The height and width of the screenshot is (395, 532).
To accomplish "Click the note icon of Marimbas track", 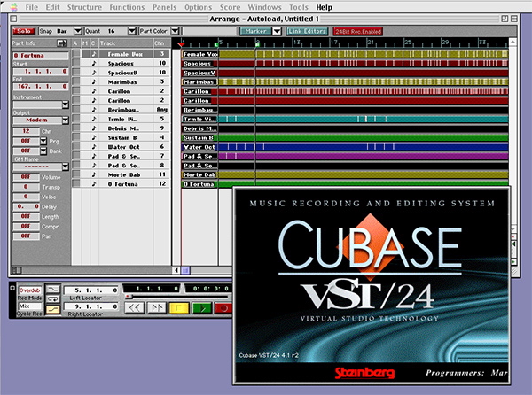I will tap(94, 81).
